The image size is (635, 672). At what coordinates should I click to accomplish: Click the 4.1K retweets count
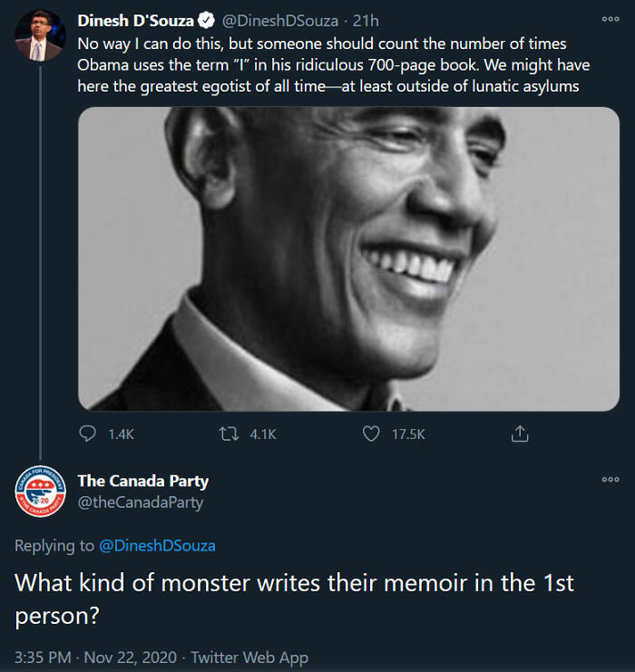tap(262, 434)
